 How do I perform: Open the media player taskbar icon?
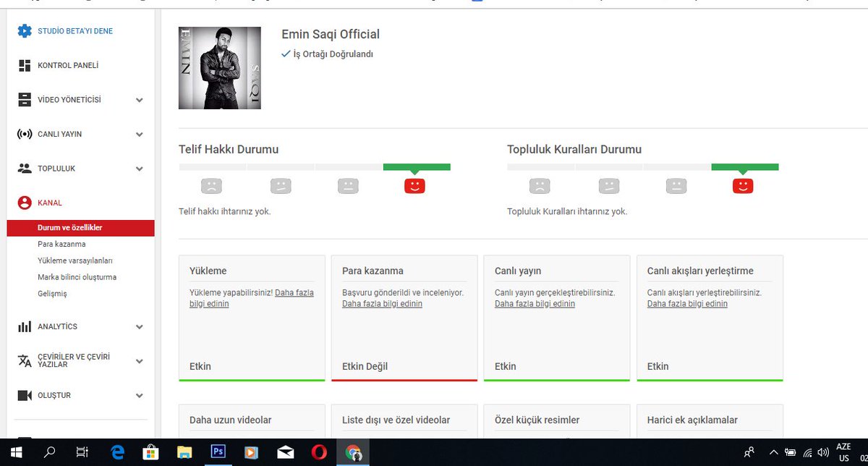[251, 452]
